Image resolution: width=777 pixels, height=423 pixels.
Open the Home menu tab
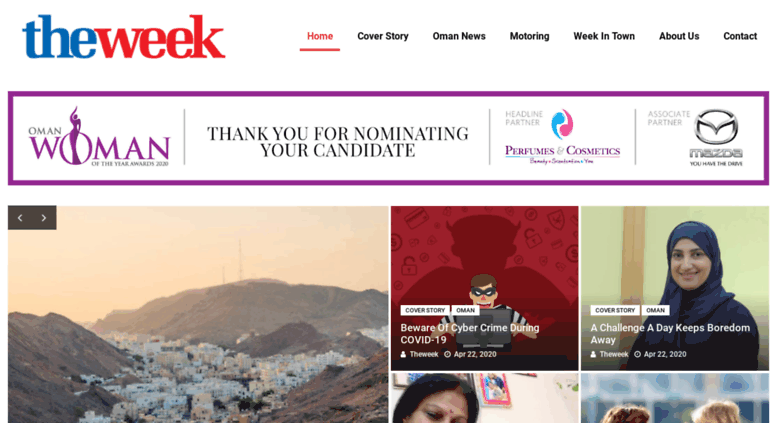click(x=320, y=36)
